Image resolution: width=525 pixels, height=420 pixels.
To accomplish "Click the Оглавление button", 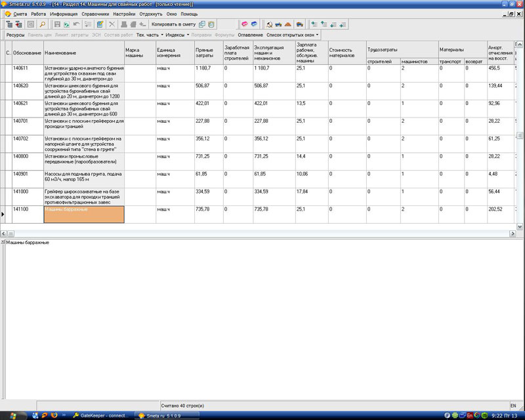I will point(250,34).
